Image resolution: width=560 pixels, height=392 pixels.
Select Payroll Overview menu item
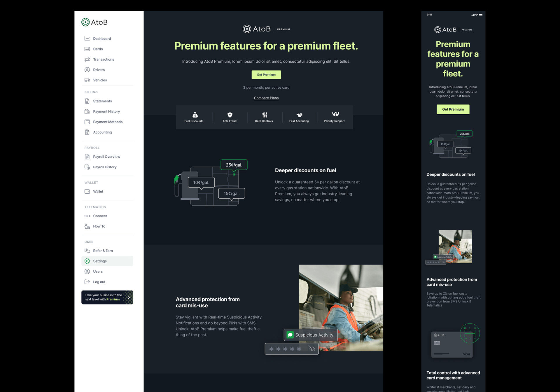107,157
